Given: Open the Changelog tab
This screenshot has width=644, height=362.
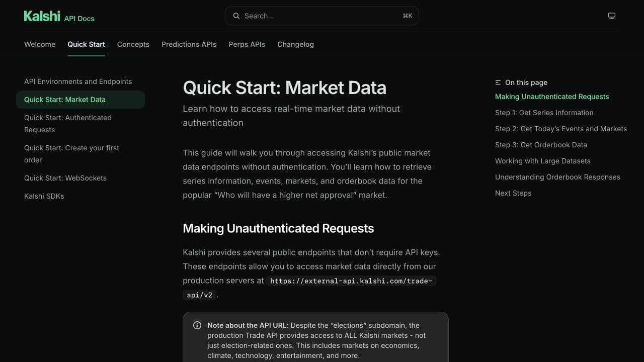Looking at the screenshot, I should (296, 44).
